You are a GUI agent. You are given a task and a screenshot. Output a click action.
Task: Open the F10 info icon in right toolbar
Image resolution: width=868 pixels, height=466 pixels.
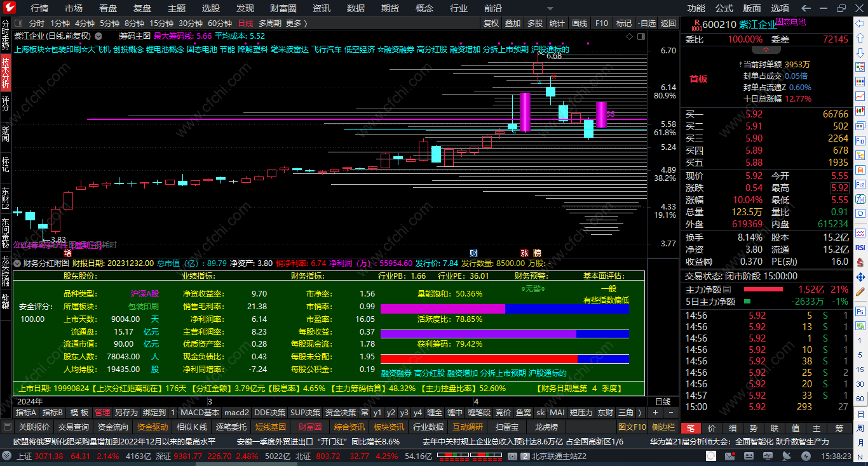pyautogui.click(x=860, y=140)
